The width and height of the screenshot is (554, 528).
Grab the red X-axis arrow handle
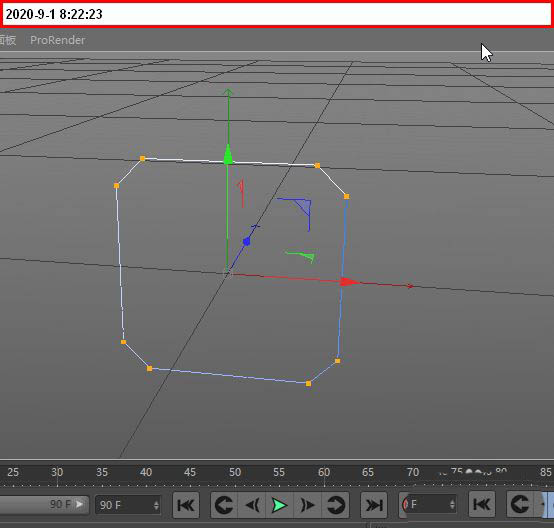pyautogui.click(x=350, y=282)
